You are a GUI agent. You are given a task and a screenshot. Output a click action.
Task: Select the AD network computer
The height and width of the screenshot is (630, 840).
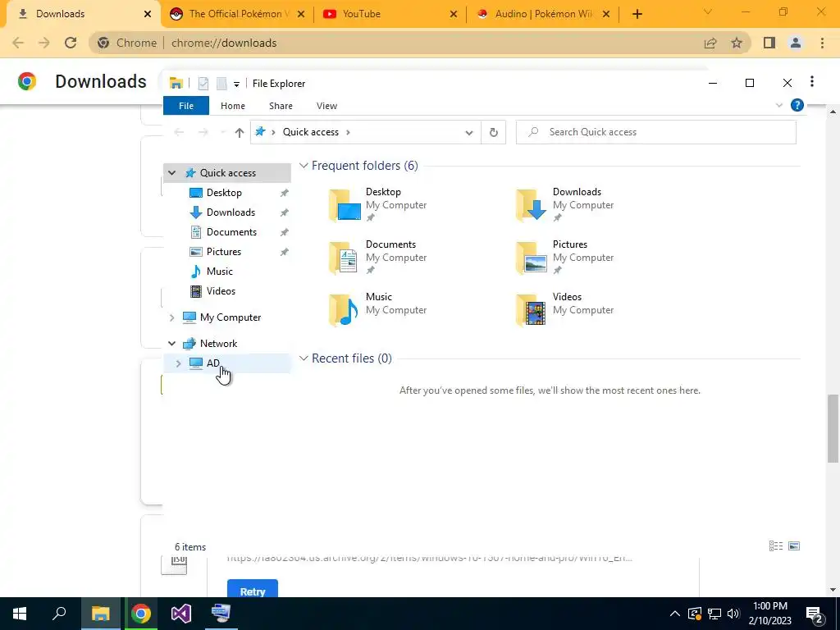(x=212, y=363)
